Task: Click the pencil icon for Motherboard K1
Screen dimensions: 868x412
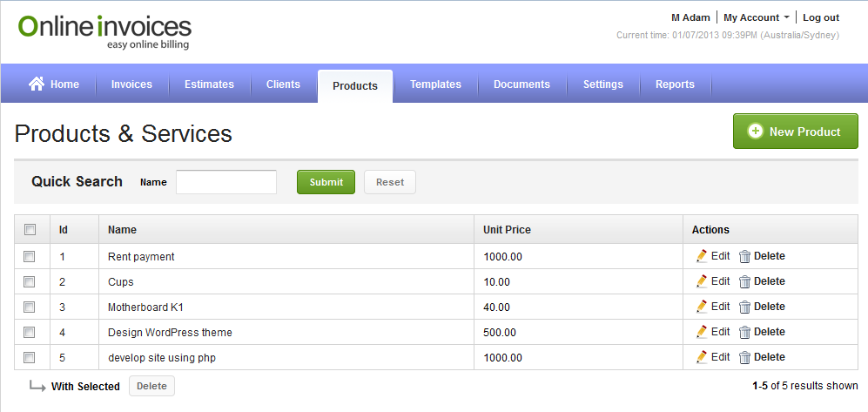Action: pyautogui.click(x=702, y=307)
